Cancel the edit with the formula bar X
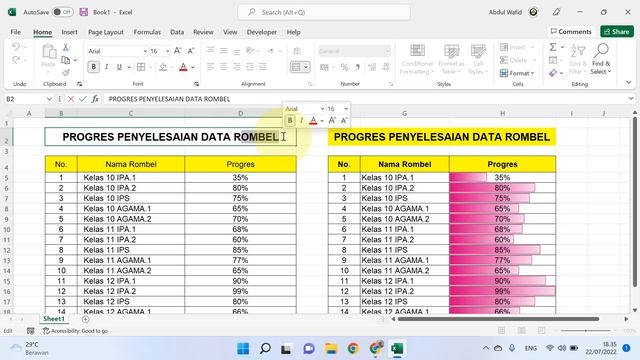The image size is (640, 360). [71, 99]
